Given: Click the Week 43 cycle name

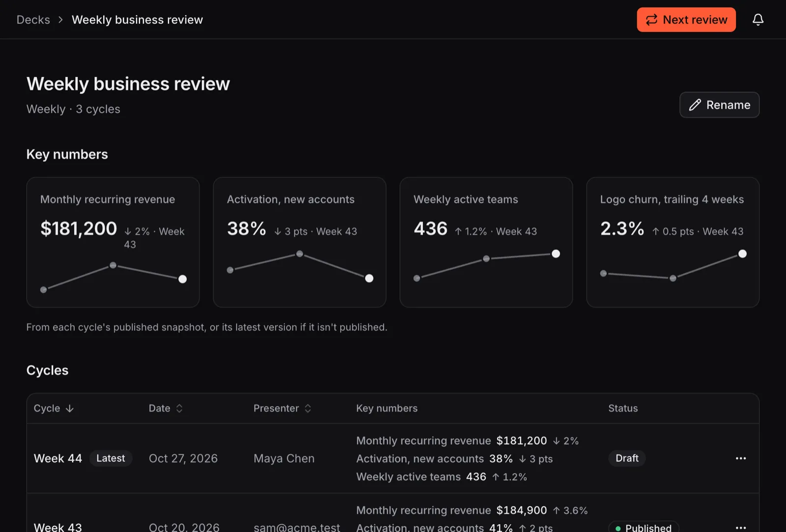Looking at the screenshot, I should point(58,527).
